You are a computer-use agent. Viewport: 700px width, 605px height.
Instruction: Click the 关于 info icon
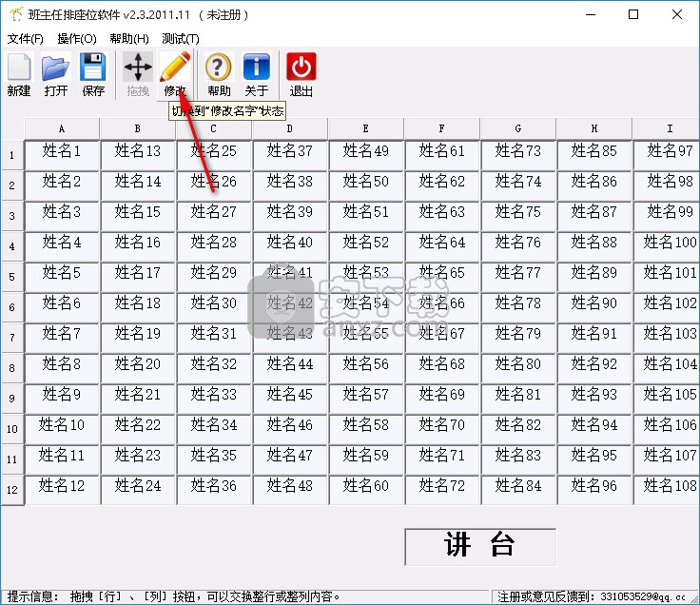pos(256,74)
